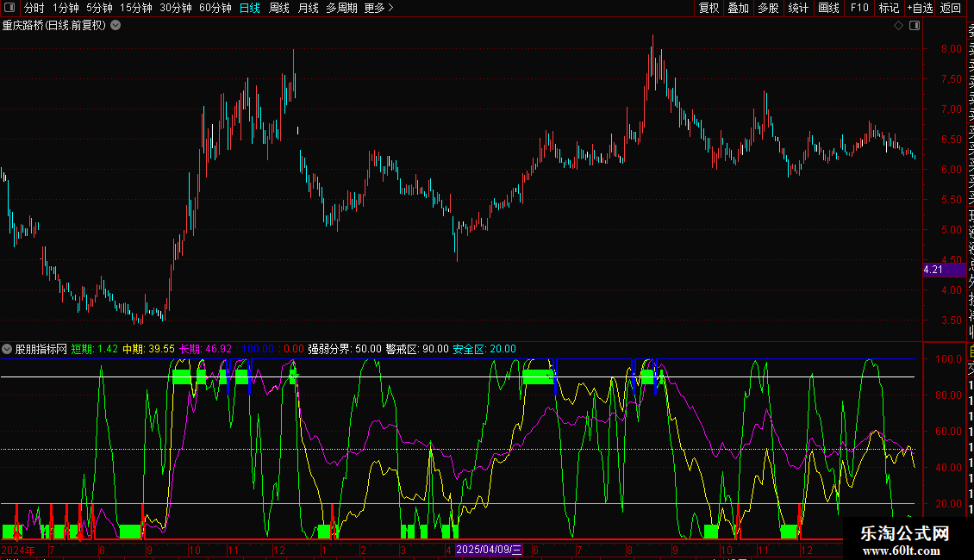
Task: Click the 8.00 price axis label
Action: (x=951, y=49)
